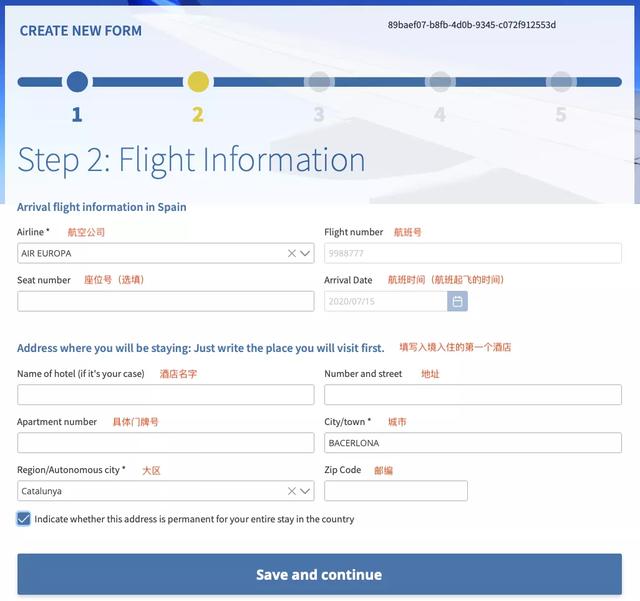Expand the Region/Autonomous city dropdown
640x601 pixels.
click(305, 491)
